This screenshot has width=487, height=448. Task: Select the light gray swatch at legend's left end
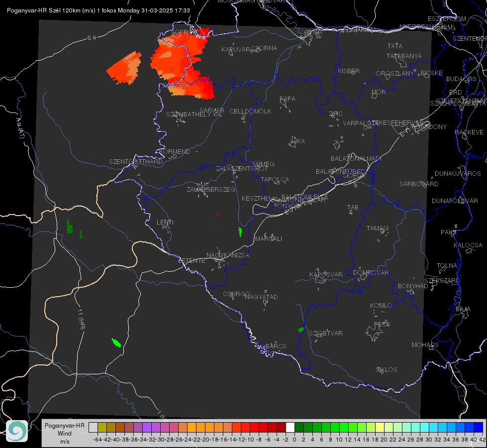[93, 428]
